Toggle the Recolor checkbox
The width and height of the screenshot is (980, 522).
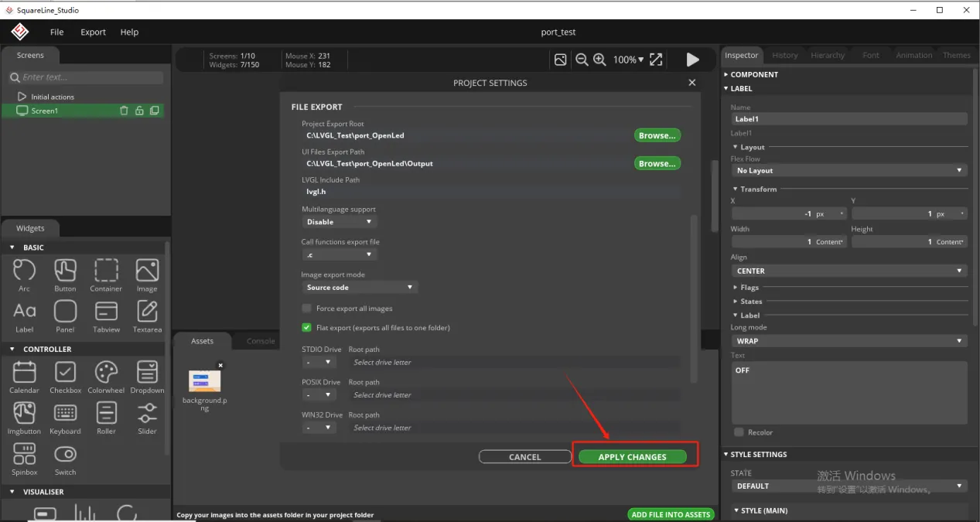pyautogui.click(x=739, y=432)
